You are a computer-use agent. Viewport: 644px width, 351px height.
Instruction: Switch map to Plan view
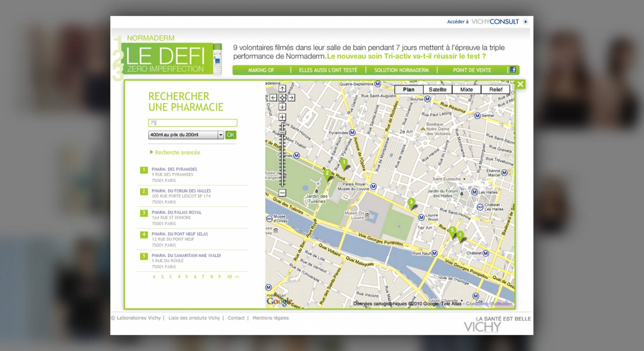(x=409, y=90)
